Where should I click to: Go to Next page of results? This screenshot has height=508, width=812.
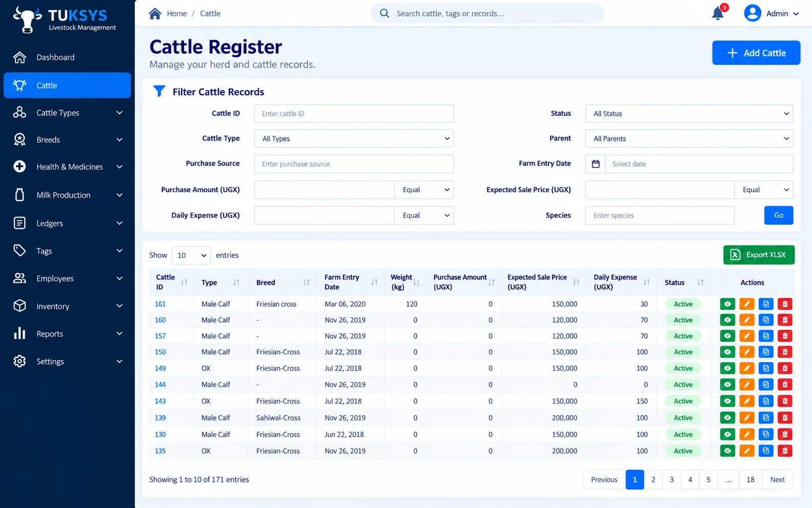pyautogui.click(x=777, y=480)
